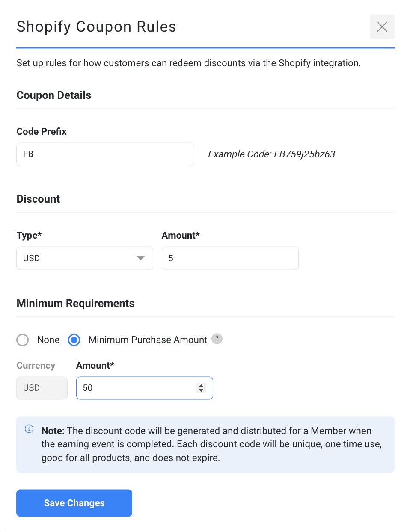
Task: Increase minimum amount with up stepper arrow
Action: click(x=201, y=385)
